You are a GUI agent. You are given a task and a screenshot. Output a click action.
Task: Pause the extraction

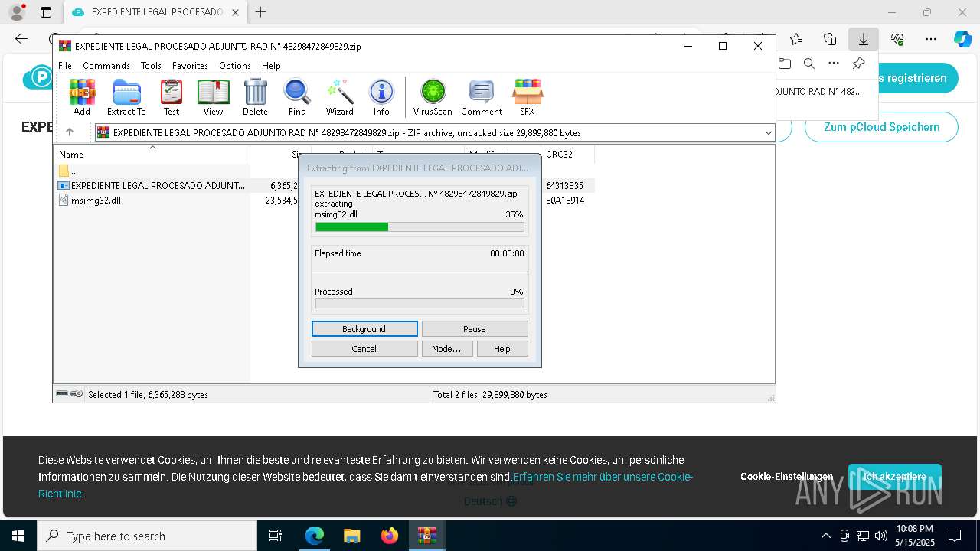click(x=475, y=329)
